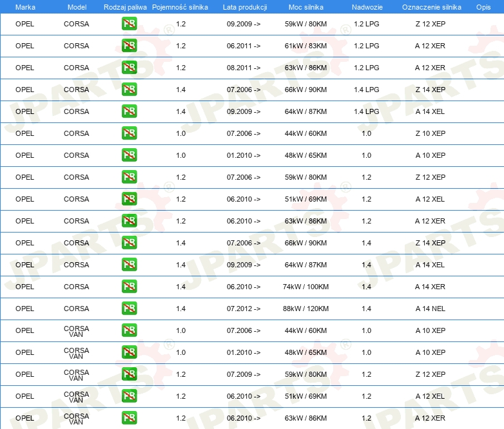Screen dimensions: 504x429
Task: Select the fuel type icon in the 74kW / 100KM row
Action: coord(129,287)
